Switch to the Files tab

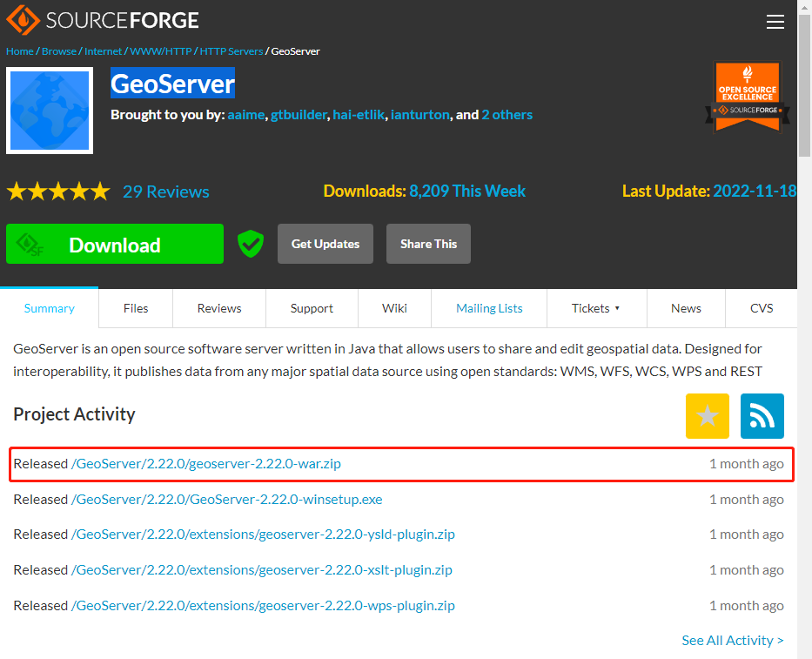pyautogui.click(x=136, y=308)
